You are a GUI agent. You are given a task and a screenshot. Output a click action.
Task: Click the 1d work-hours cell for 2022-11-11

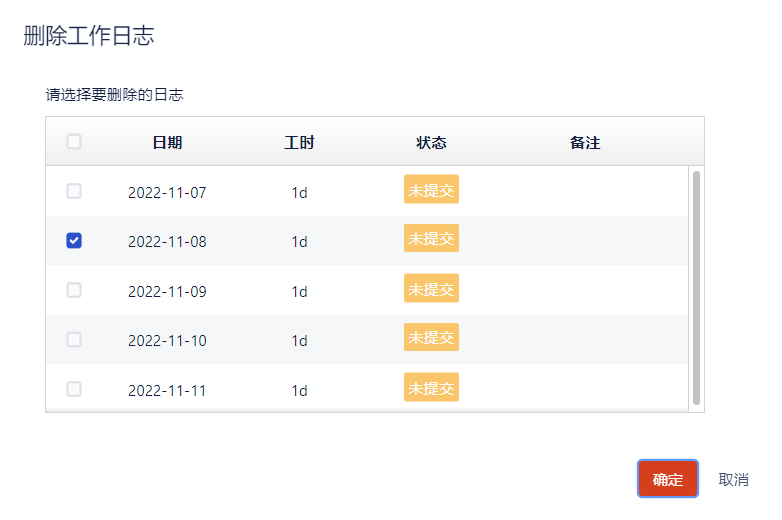click(x=299, y=390)
